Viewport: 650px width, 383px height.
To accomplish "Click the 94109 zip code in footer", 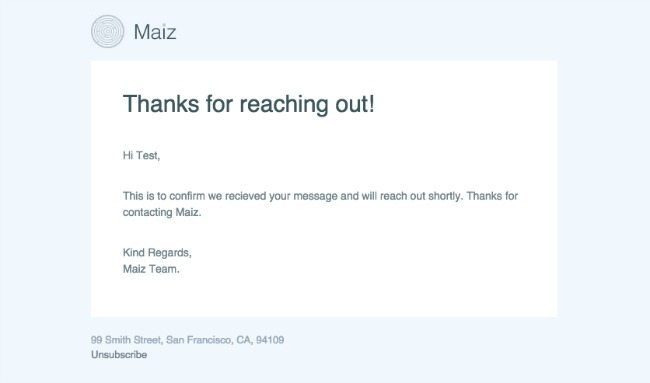I will (270, 340).
